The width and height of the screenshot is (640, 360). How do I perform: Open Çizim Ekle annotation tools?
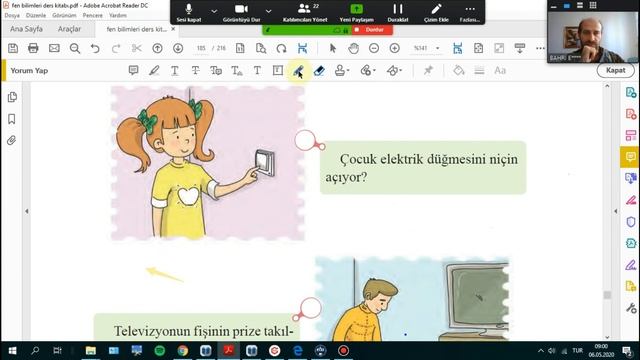436,13
